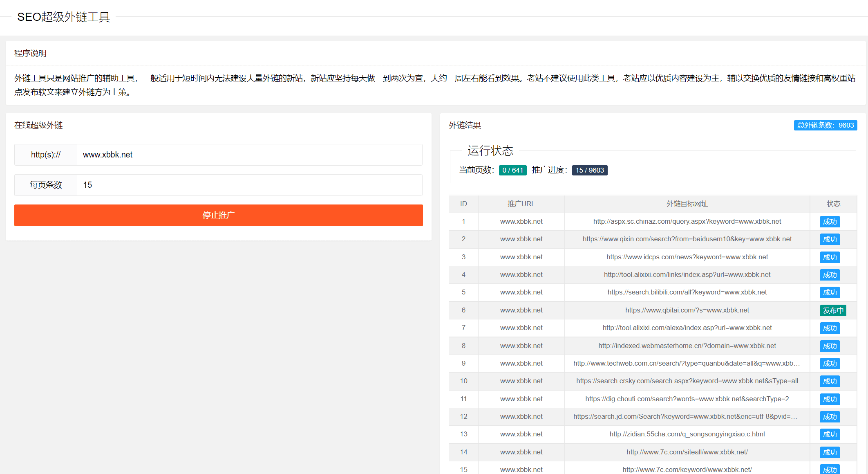Viewport: 868px width, 474px height.
Task: Click the aspx.sc.chinaz.com target URL in row 1
Action: (x=687, y=221)
